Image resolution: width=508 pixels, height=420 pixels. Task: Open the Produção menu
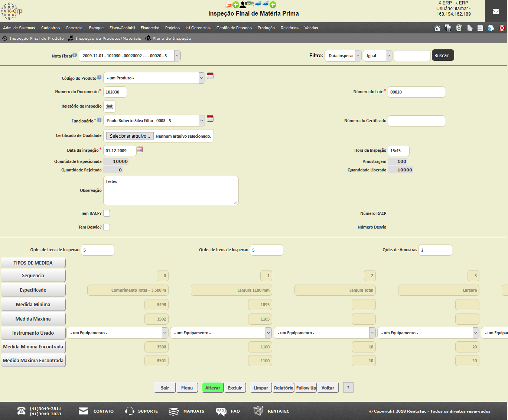click(x=266, y=28)
